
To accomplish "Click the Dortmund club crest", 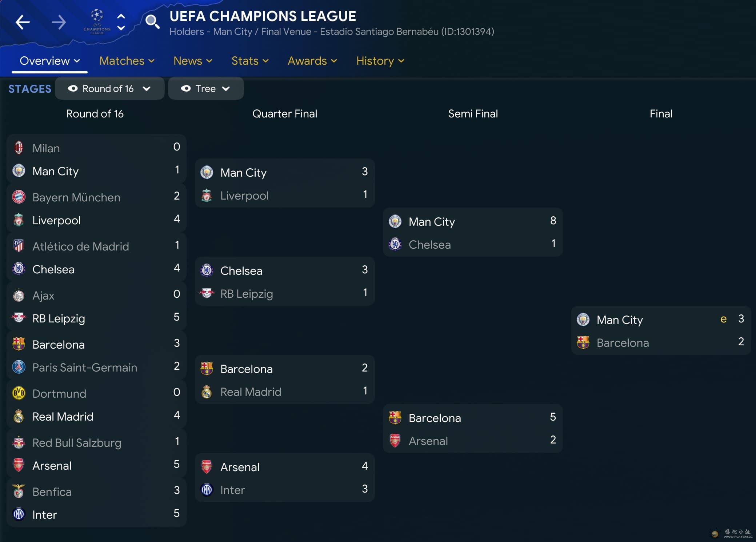I will pos(19,393).
